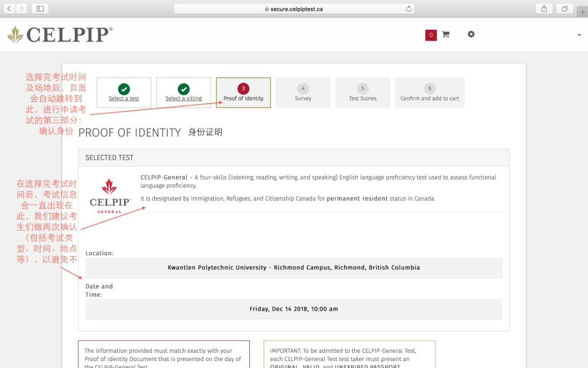Viewport: 588px width, 368px height.
Task: Open the Confirm and add to cart step
Action: coord(430,93)
